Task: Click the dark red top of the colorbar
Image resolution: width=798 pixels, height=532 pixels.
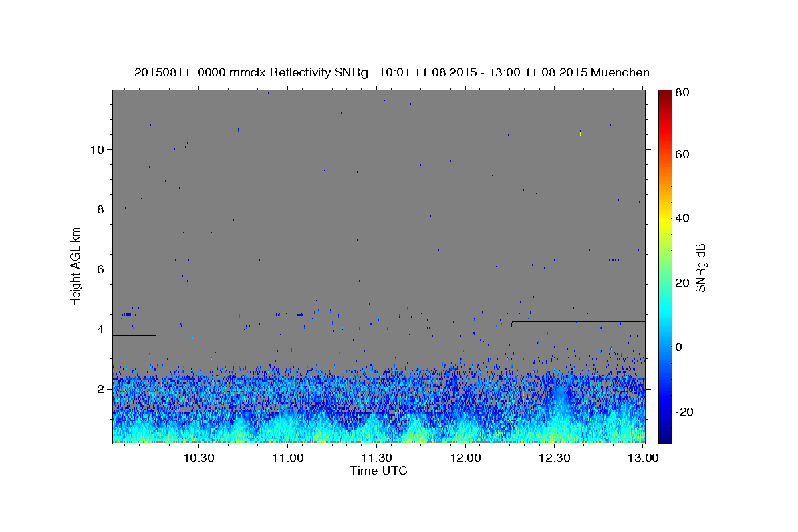Action: pyautogui.click(x=665, y=96)
